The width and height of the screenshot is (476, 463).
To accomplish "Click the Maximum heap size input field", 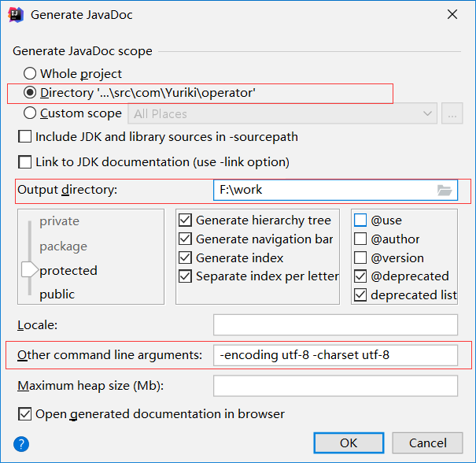I will [x=335, y=386].
